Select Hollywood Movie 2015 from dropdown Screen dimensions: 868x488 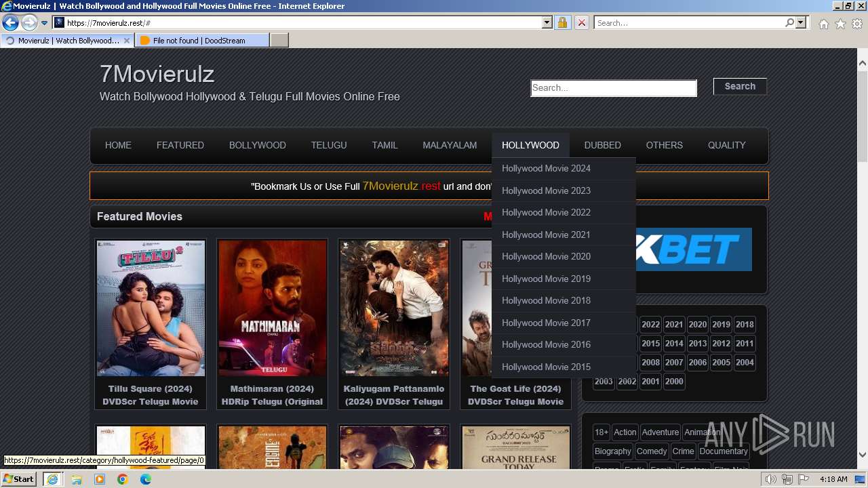[564, 367]
